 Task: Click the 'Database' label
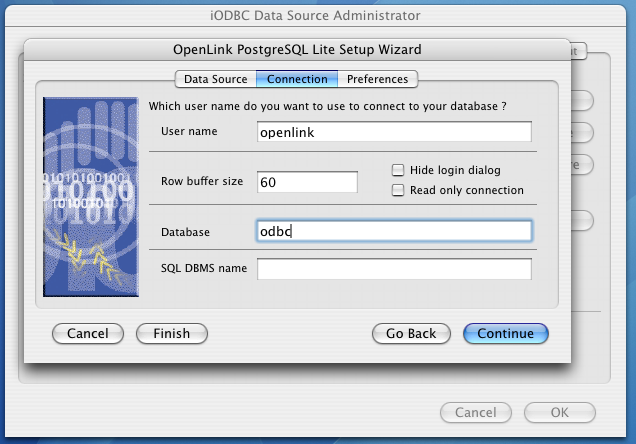click(185, 232)
